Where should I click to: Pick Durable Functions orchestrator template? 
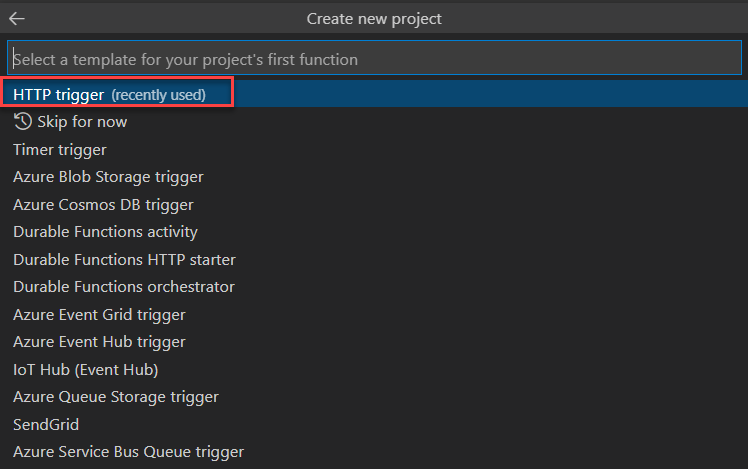[124, 287]
